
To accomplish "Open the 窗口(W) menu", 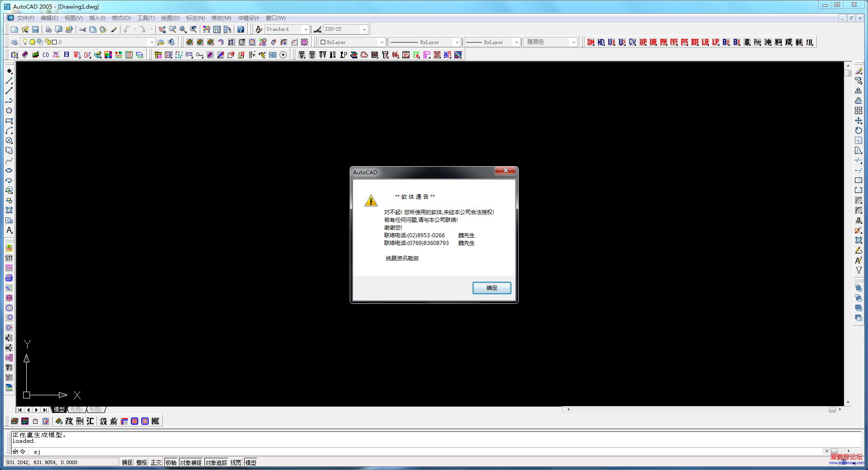I will pos(275,18).
